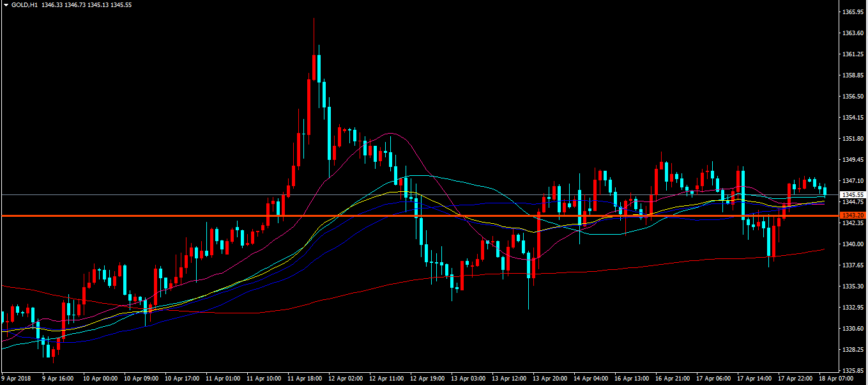The image size is (868, 385).
Task: Click price axis label 1363.60
Action: pos(853,33)
